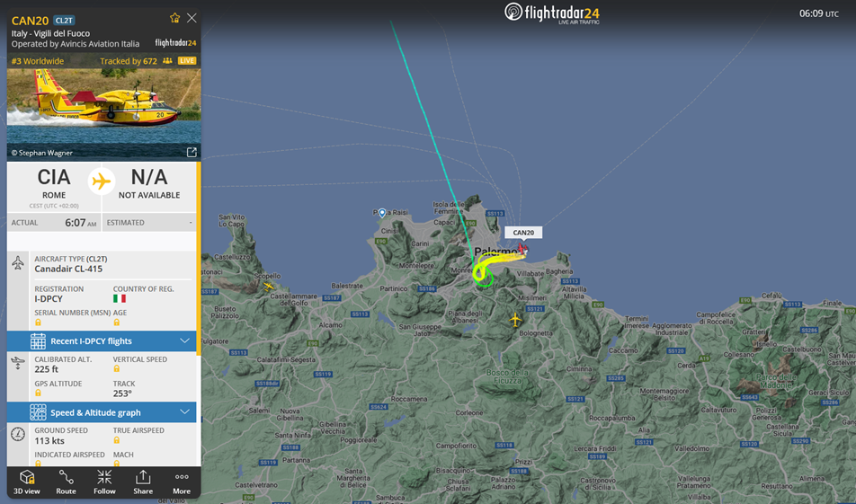The height and width of the screenshot is (504, 856).
Task: Select yellow aircraft near Bolognetta
Action: pyautogui.click(x=515, y=320)
